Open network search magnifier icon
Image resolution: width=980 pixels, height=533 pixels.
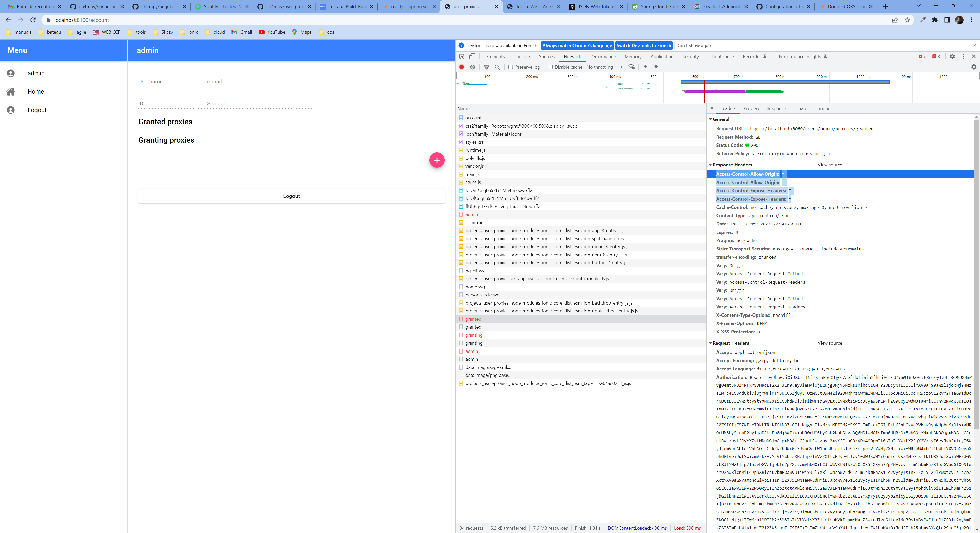pos(497,67)
